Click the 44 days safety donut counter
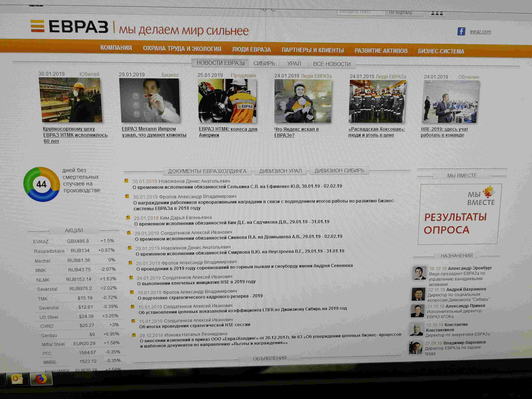 click(x=42, y=184)
